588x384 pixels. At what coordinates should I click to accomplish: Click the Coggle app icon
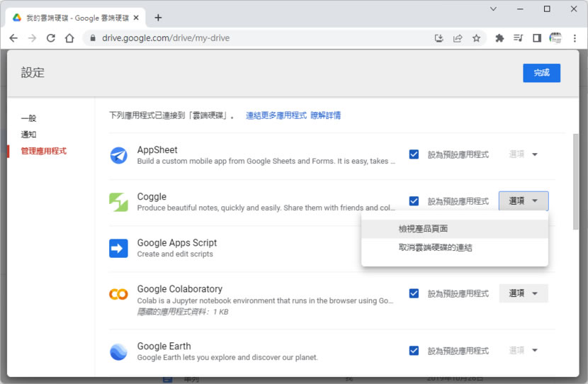(118, 202)
